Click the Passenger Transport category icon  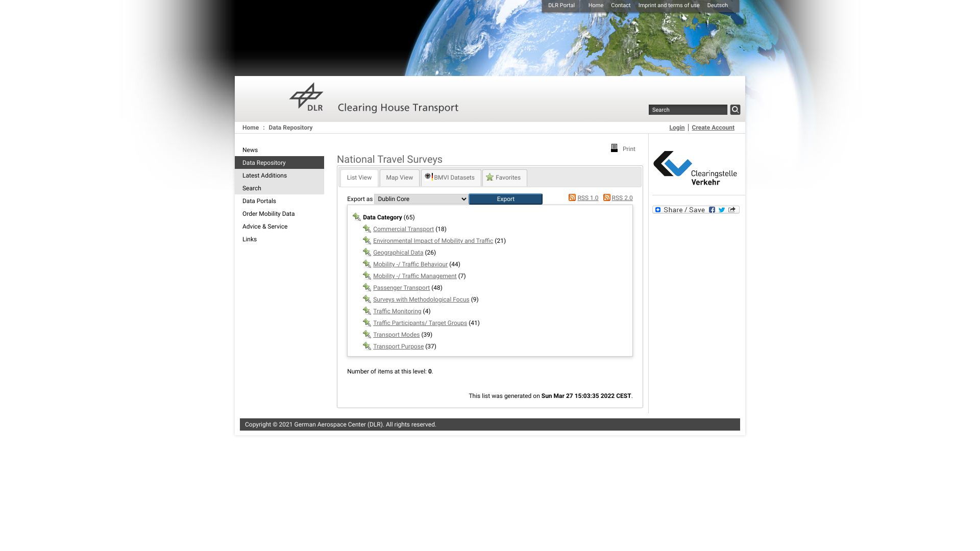366,287
